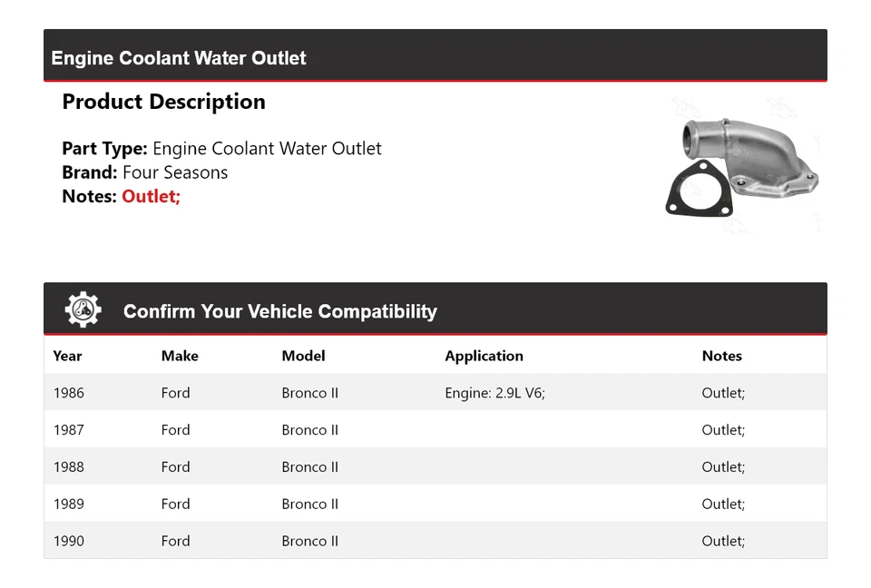Click Ford in the 1988 row
871x588 pixels.
(x=175, y=467)
